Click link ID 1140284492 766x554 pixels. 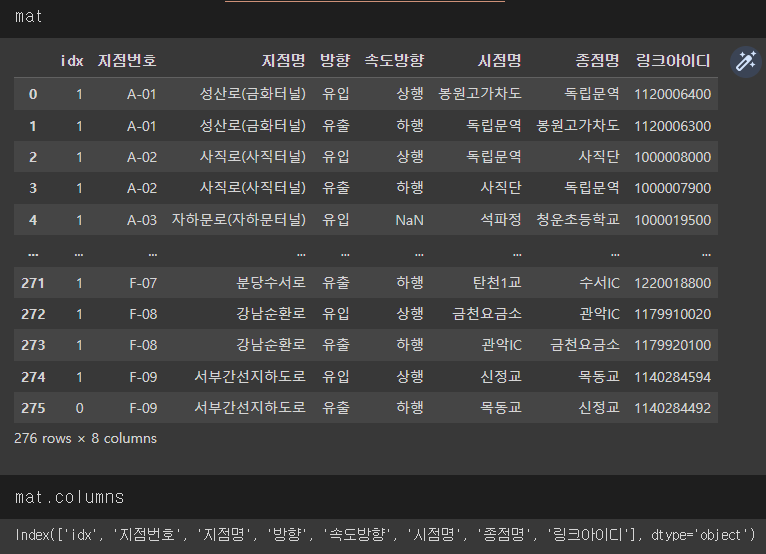click(672, 408)
